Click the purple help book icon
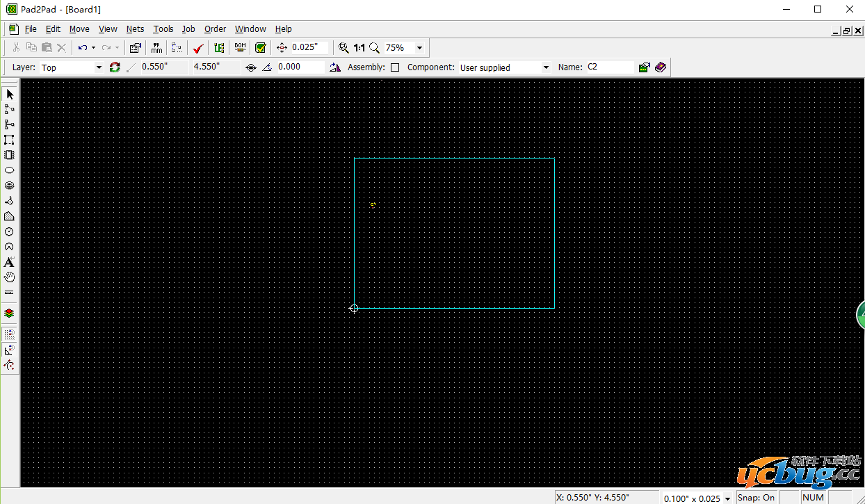Viewport: 865px width, 504px height. [661, 67]
